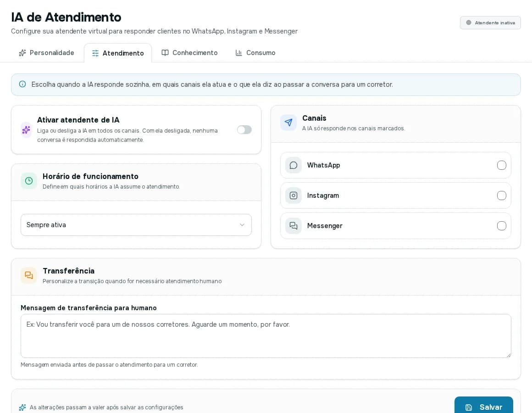The height and width of the screenshot is (413, 532).
Task: Click the Transferência section heading
Action: (x=68, y=271)
